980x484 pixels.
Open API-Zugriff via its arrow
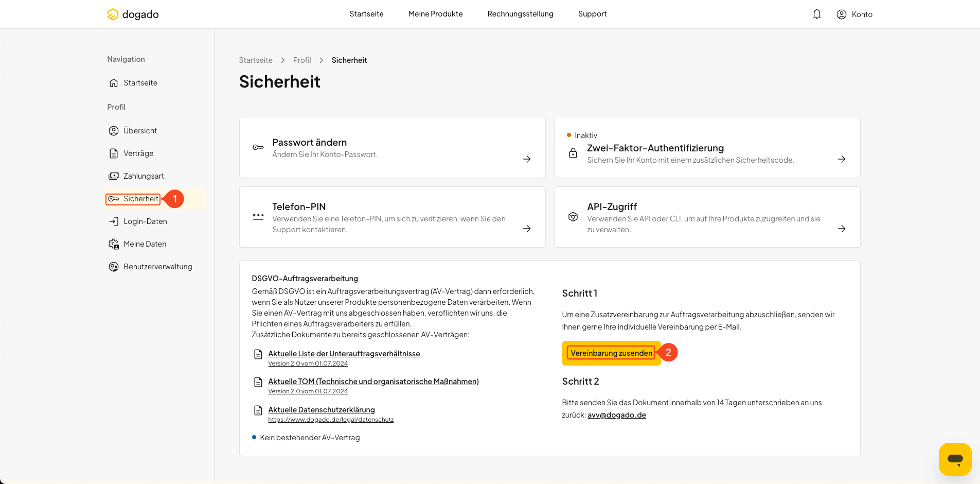pos(842,229)
